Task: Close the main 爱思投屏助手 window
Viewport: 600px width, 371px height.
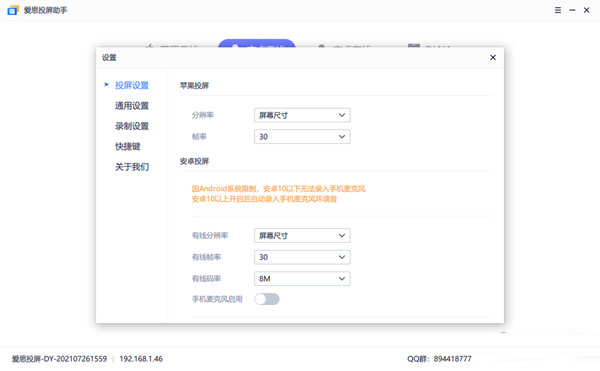Action: (586, 10)
